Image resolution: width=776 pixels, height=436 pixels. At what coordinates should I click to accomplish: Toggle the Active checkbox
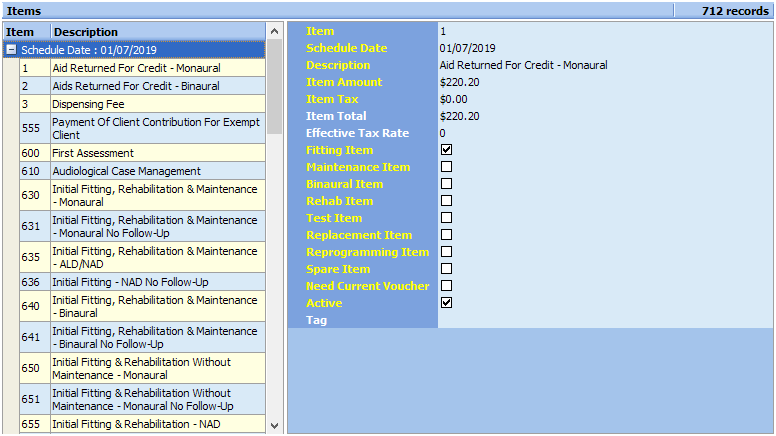[446, 302]
